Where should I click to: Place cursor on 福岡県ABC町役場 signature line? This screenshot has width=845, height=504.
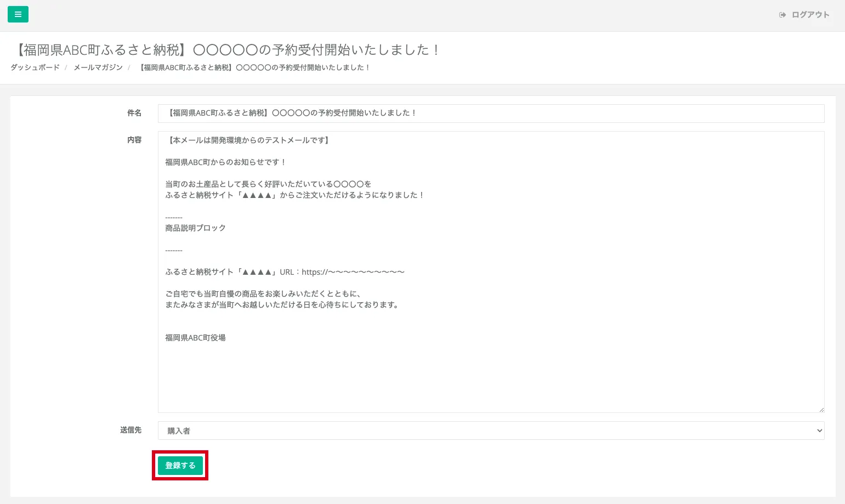196,338
